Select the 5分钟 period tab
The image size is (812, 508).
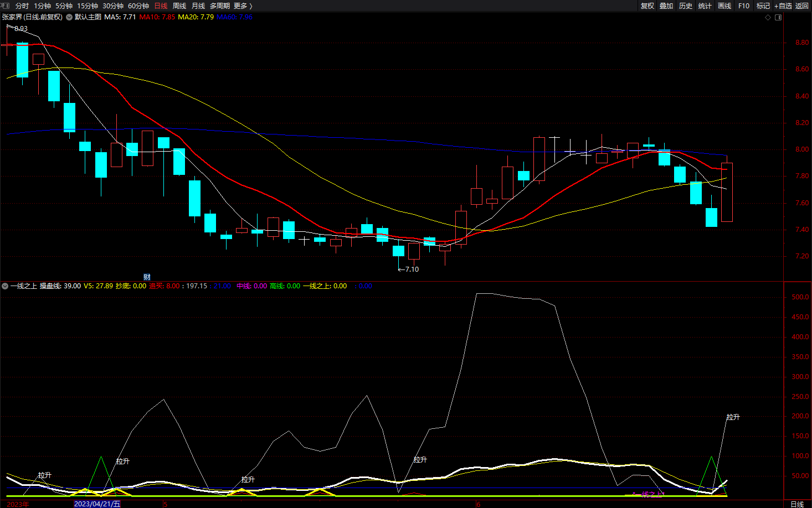pyautogui.click(x=64, y=6)
